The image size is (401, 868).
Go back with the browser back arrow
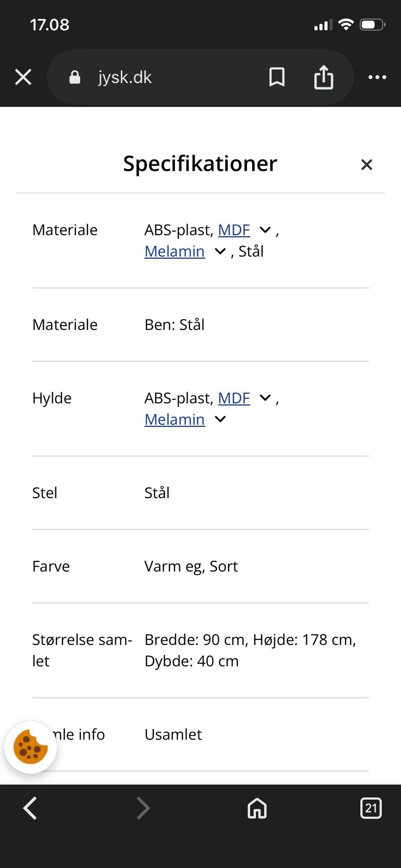30,808
